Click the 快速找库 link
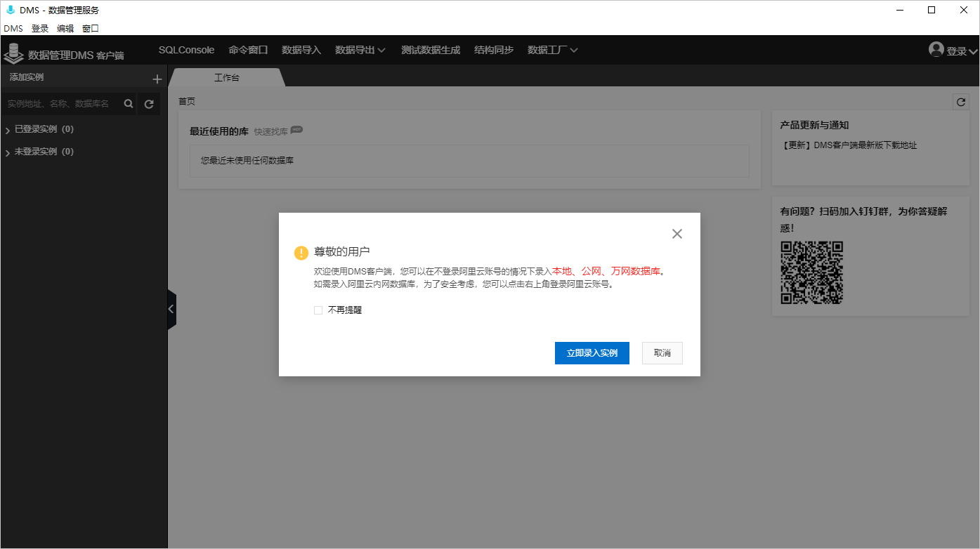 271,131
